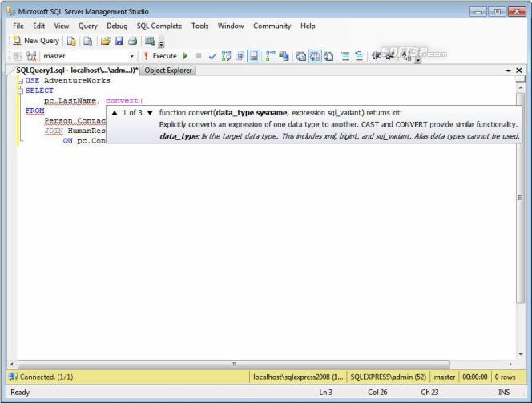Click the print icon in the standard toolbar
Screen dimensions: 532x403
133,41
